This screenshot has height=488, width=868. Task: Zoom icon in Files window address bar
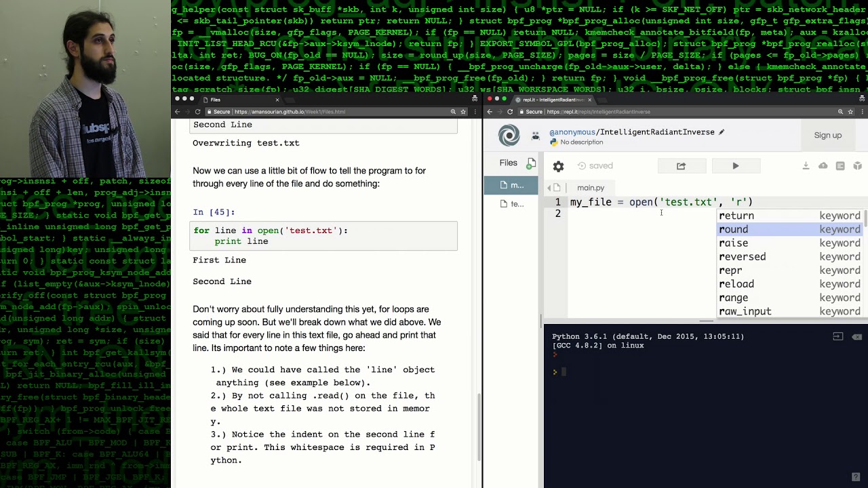pyautogui.click(x=453, y=112)
